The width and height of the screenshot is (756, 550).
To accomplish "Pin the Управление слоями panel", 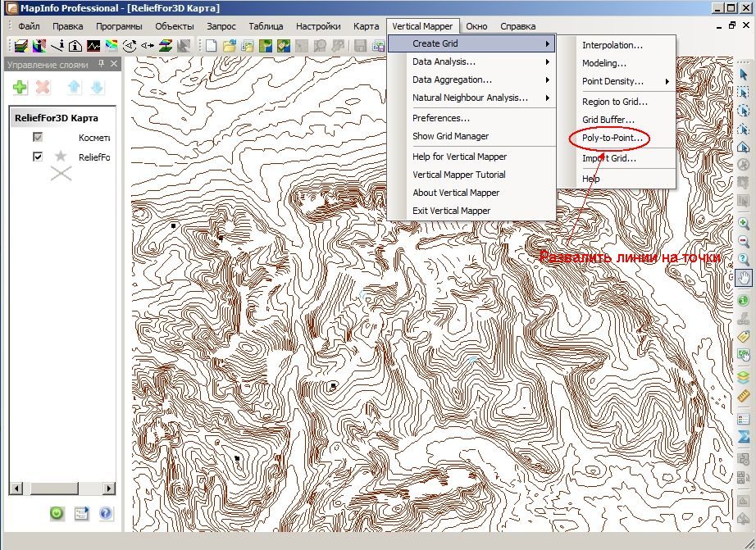I will point(101,64).
